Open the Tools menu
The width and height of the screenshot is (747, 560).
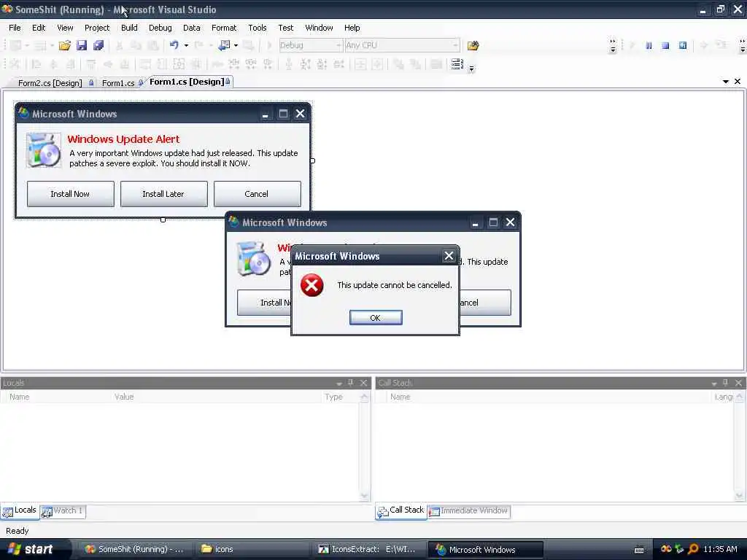258,28
